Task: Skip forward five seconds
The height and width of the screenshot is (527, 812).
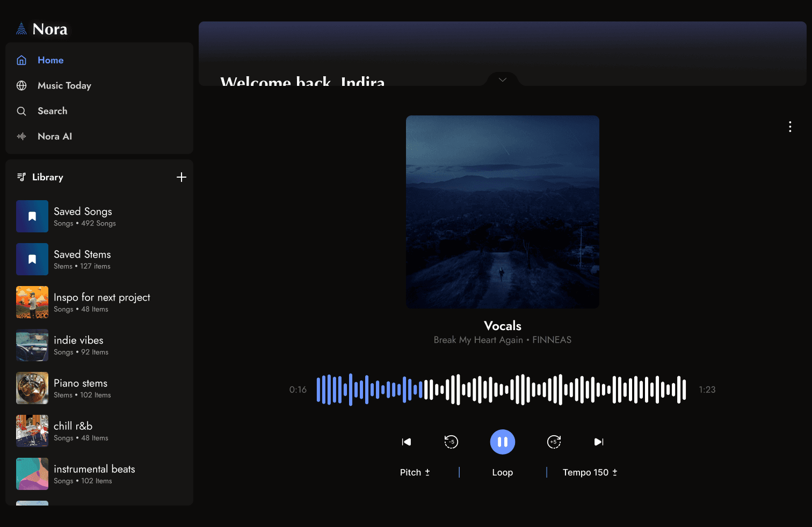Action: point(554,442)
